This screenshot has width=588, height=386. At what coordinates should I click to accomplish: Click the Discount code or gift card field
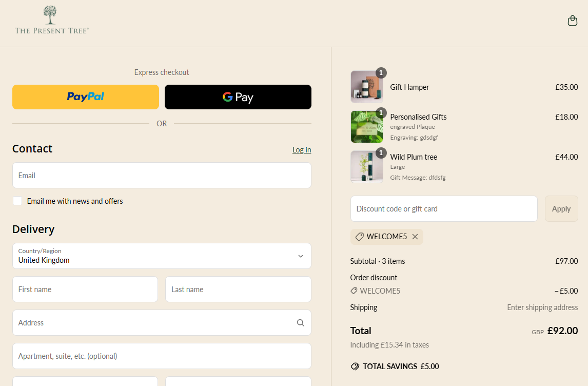[444, 209]
